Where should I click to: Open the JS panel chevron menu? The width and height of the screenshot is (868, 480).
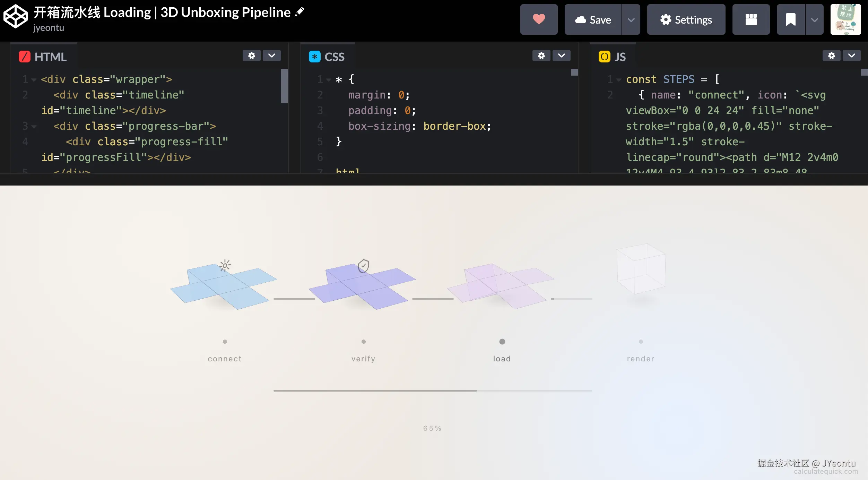click(852, 55)
